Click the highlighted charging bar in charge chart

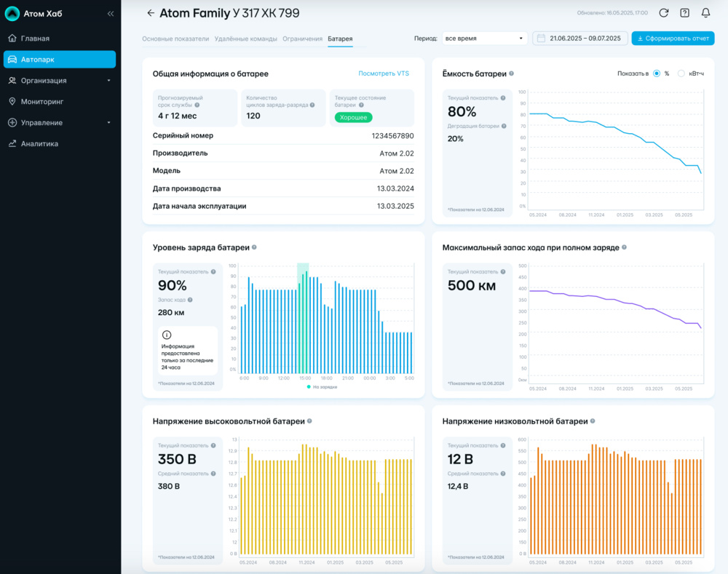pos(303,320)
